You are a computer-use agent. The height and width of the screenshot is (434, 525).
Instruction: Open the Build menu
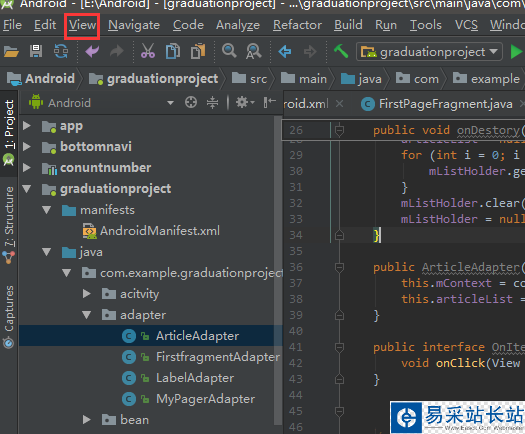pos(348,25)
